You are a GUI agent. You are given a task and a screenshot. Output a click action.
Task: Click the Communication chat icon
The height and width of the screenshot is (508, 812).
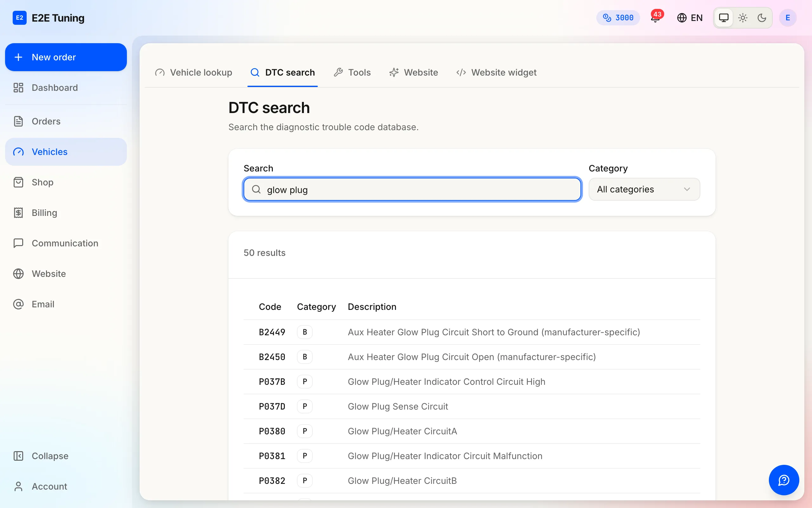18,243
